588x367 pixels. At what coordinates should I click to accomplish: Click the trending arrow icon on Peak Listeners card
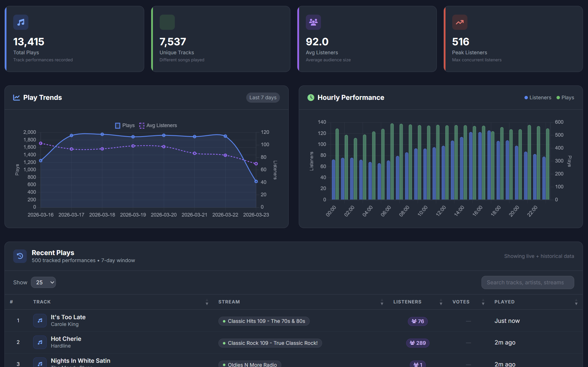460,22
